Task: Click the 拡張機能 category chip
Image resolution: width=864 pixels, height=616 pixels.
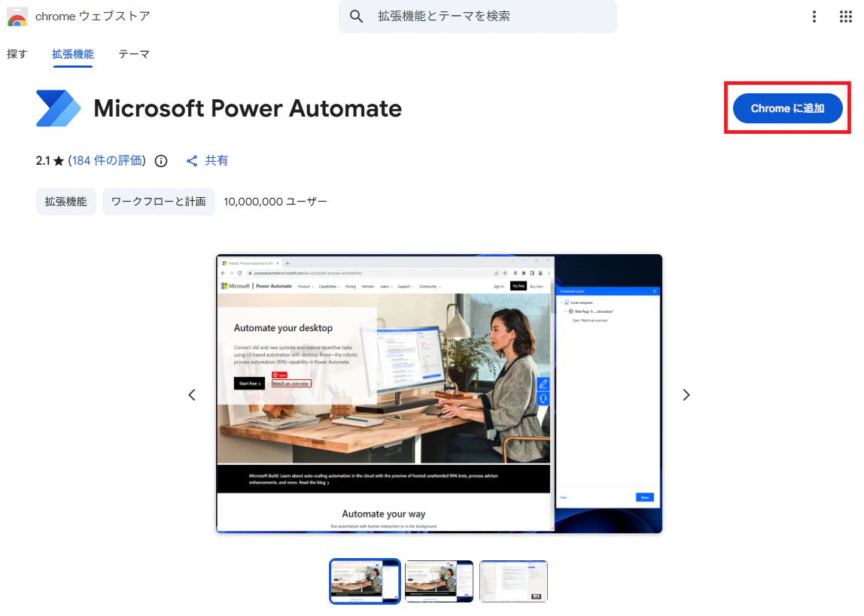Action: tap(65, 202)
